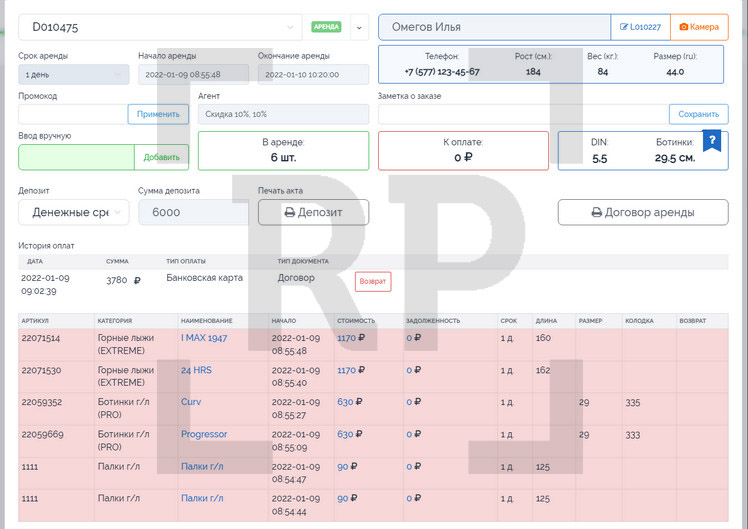Click the Curv boots item link
Viewport: 748px width, 529px height.
tap(190, 402)
